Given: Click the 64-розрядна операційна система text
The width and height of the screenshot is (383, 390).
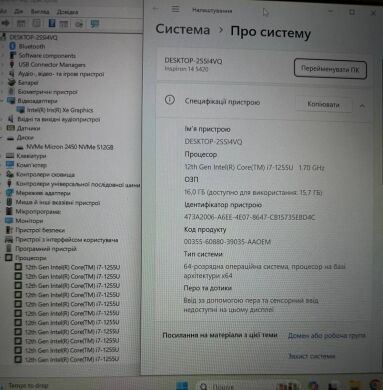Looking at the screenshot, I should 265,271.
